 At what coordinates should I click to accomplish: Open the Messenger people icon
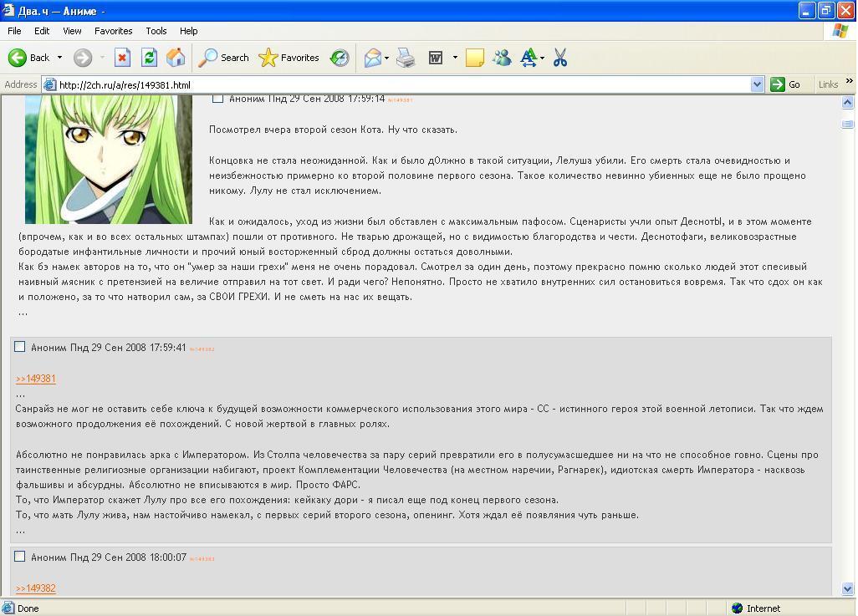click(x=502, y=58)
